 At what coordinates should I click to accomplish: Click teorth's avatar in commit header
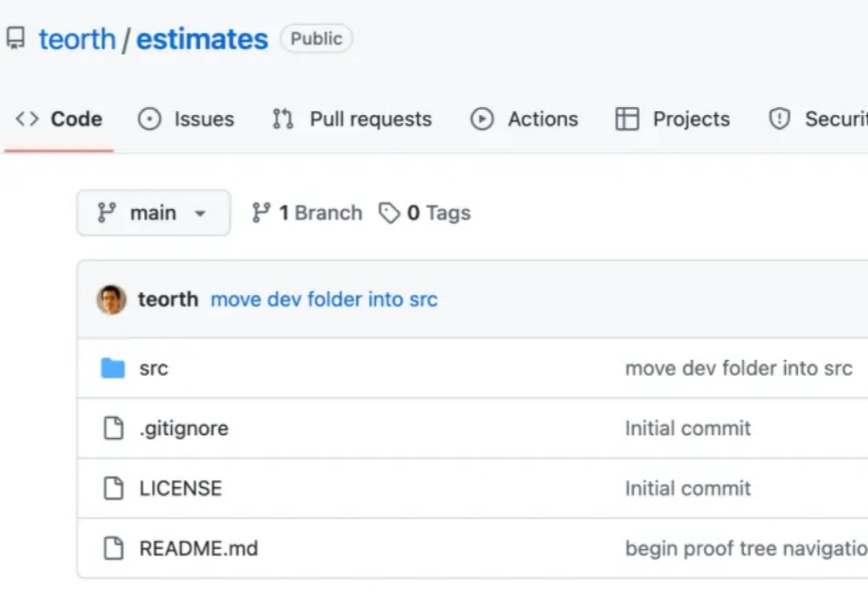coord(111,300)
